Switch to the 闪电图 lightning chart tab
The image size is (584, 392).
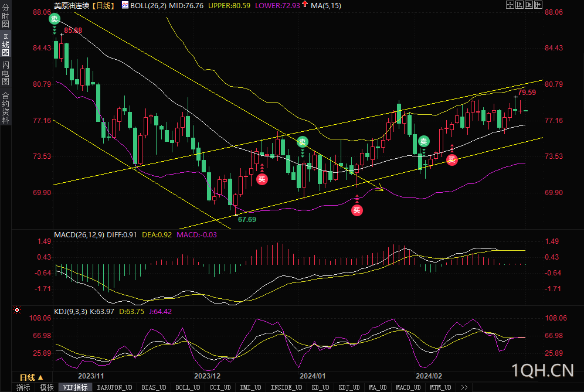5,73
